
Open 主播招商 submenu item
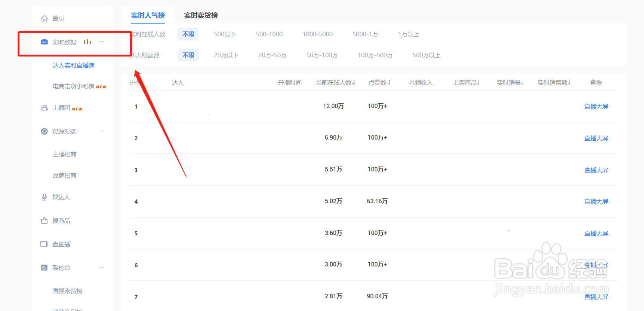tap(64, 155)
